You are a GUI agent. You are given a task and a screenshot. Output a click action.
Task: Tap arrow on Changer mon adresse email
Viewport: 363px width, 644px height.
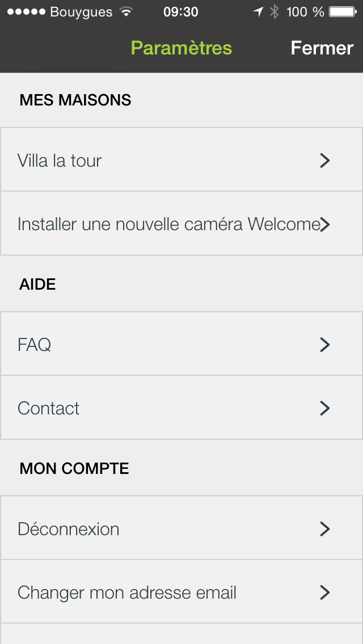(324, 593)
